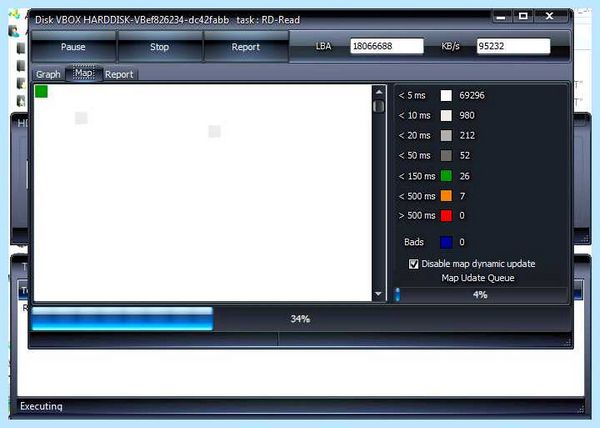600x428 pixels.
Task: Click the 52 block count value
Action: click(465, 156)
